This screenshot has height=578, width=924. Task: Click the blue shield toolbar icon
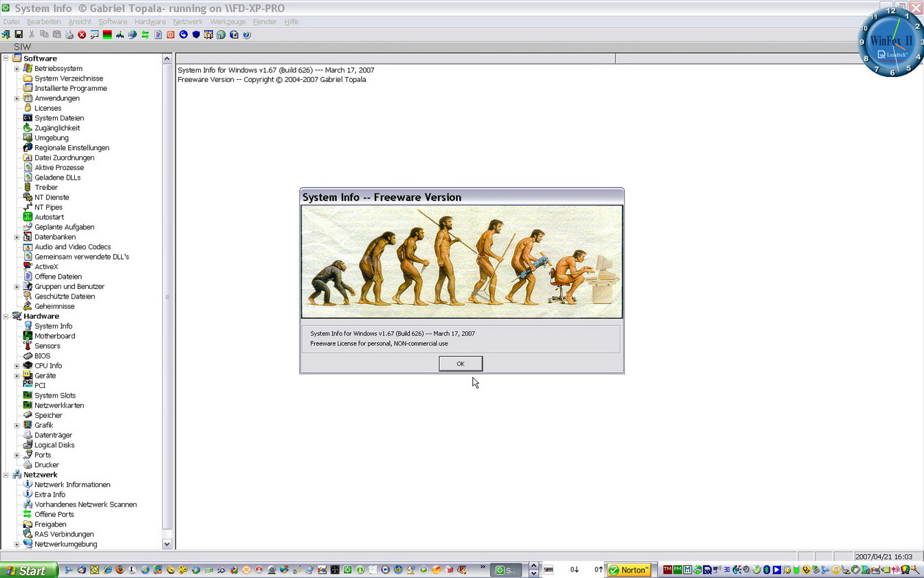(196, 34)
